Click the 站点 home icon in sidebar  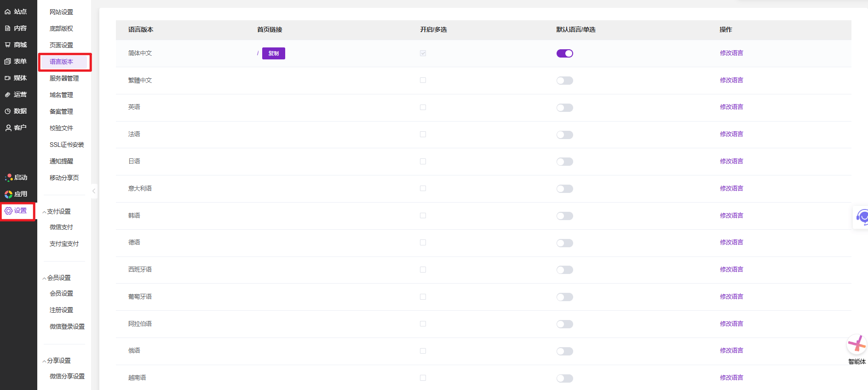pyautogui.click(x=8, y=12)
